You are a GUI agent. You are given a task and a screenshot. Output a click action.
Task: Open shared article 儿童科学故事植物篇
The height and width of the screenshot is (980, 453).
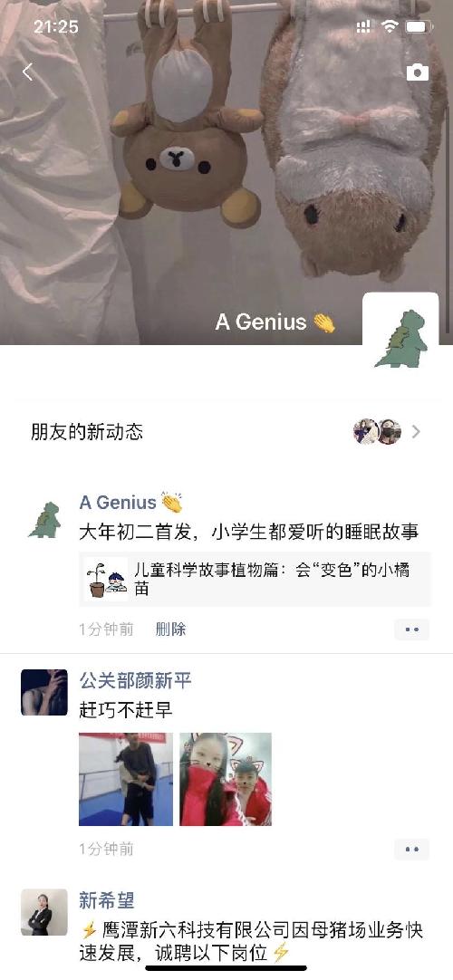point(255,580)
